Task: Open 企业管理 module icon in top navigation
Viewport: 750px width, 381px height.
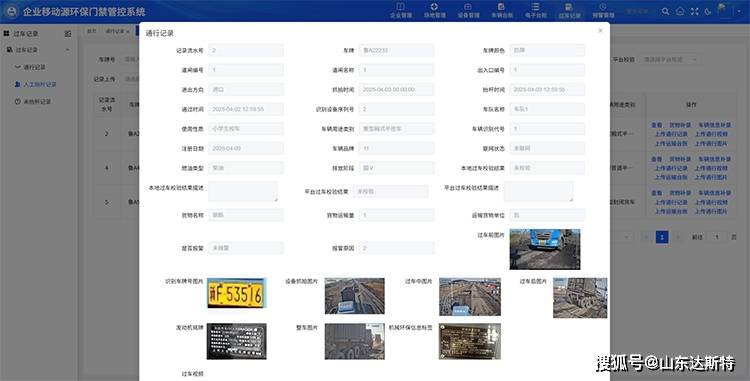Action: click(x=401, y=7)
